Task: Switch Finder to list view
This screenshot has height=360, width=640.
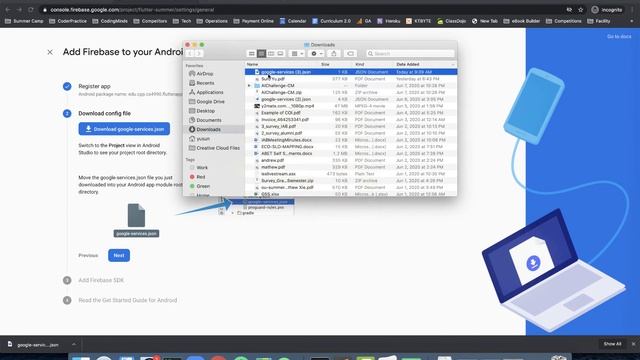Action: 261,53
